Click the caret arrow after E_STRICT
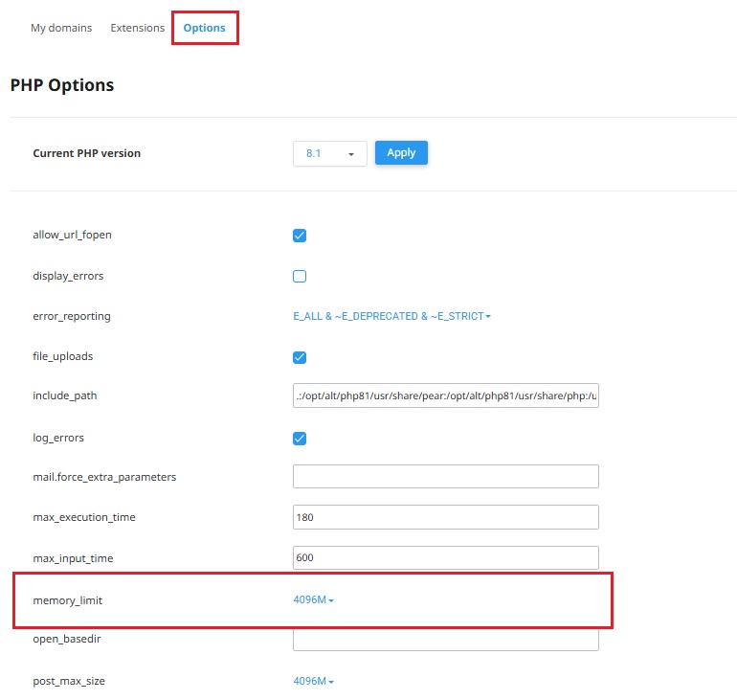Image resolution: width=737 pixels, height=700 pixels. tap(488, 316)
